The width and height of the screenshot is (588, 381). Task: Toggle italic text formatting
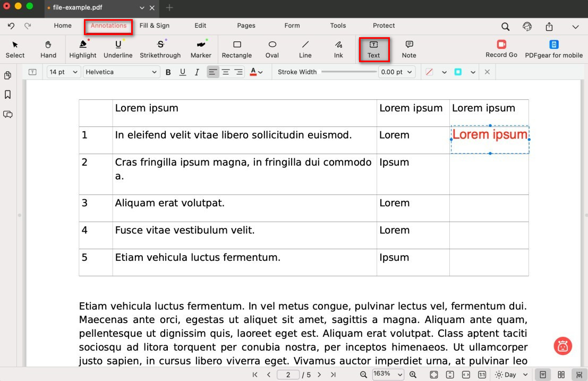[197, 72]
